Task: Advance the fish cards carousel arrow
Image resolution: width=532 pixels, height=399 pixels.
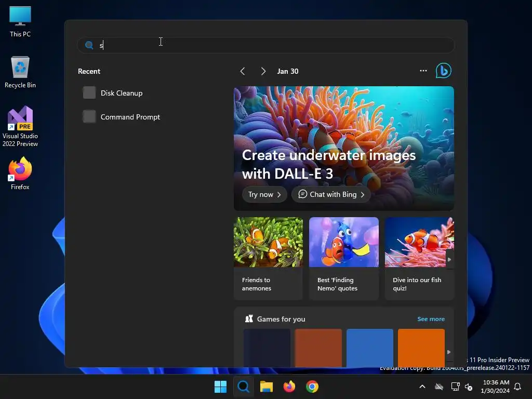Action: coord(449,260)
